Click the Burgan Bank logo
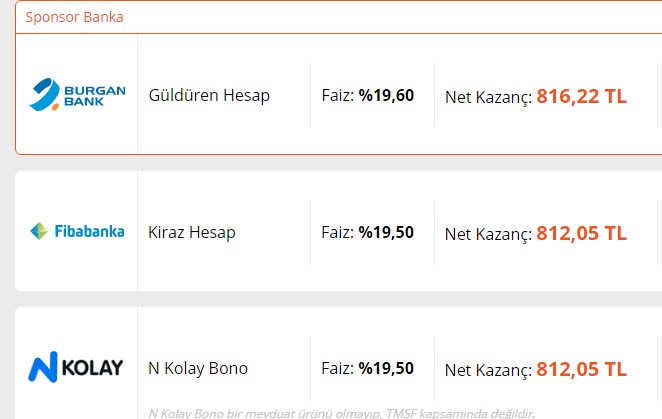 click(77, 95)
